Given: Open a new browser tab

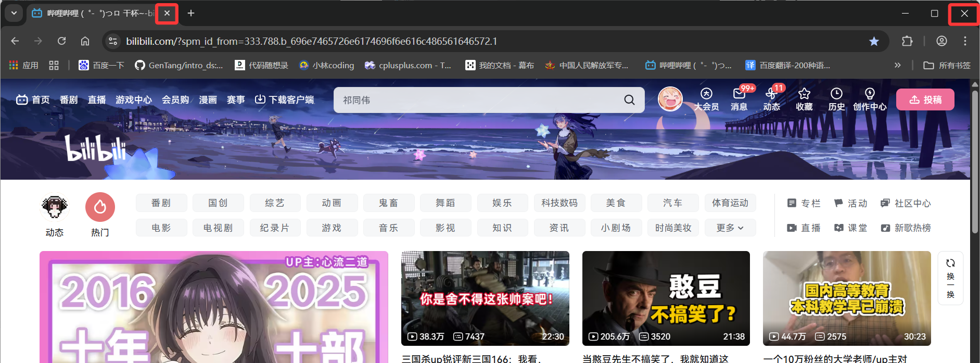Looking at the screenshot, I should click(x=191, y=13).
